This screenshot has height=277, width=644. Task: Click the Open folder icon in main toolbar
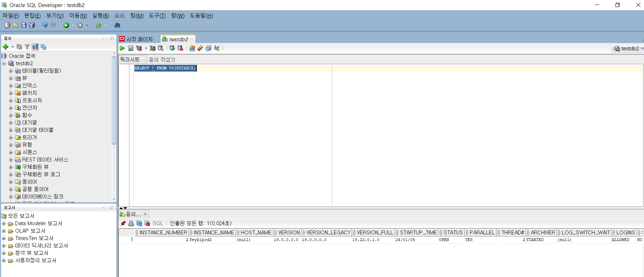click(x=16, y=25)
